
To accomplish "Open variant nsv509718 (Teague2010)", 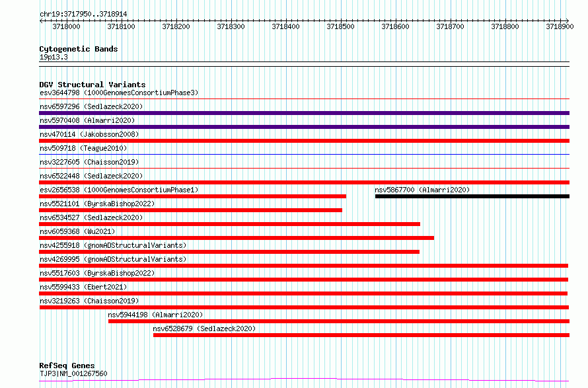I will tap(83, 148).
